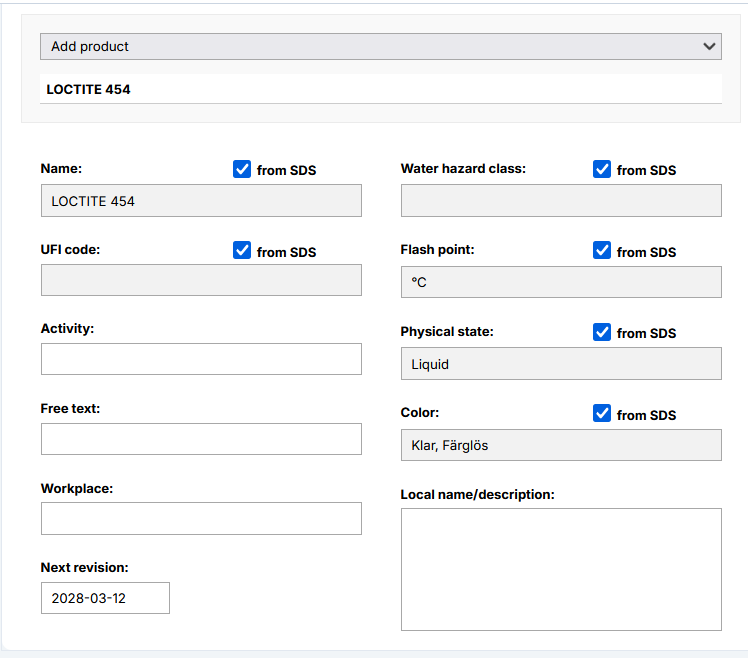Click the Color field with Klar, Färglös
748x658 pixels.
coord(561,445)
